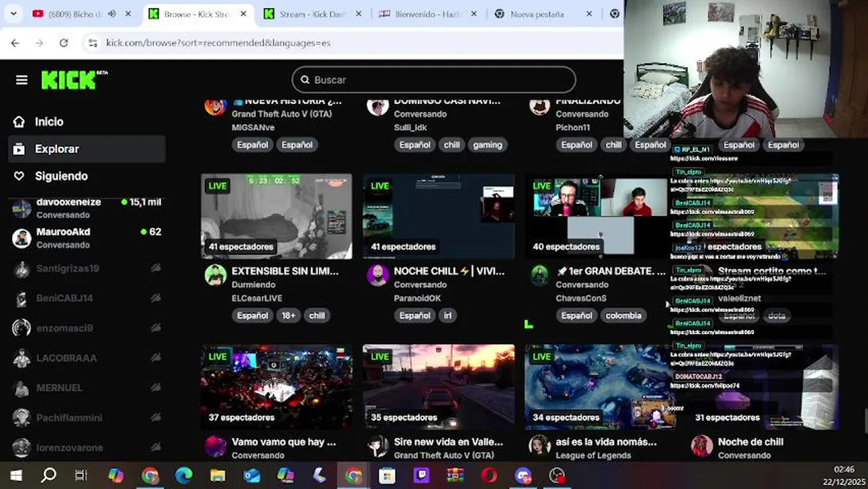
Task: Open Sulli_idk channel avatar
Action: click(378, 106)
